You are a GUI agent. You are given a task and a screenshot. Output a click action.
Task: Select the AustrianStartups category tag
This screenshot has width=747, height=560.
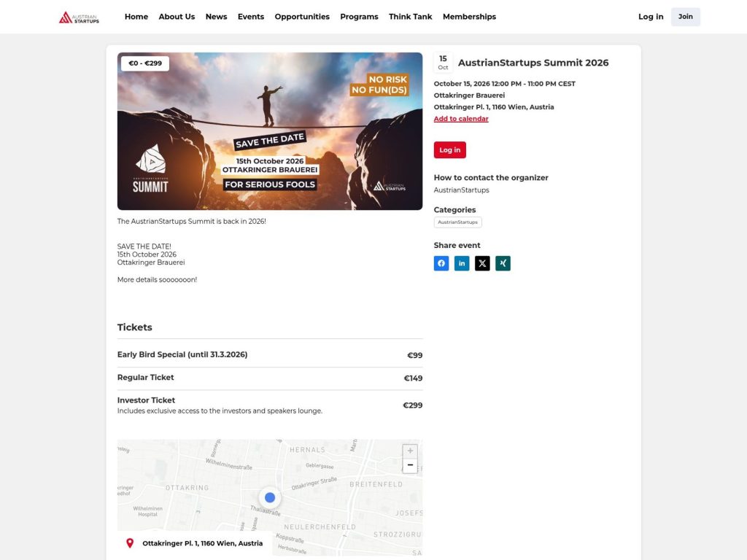(458, 222)
